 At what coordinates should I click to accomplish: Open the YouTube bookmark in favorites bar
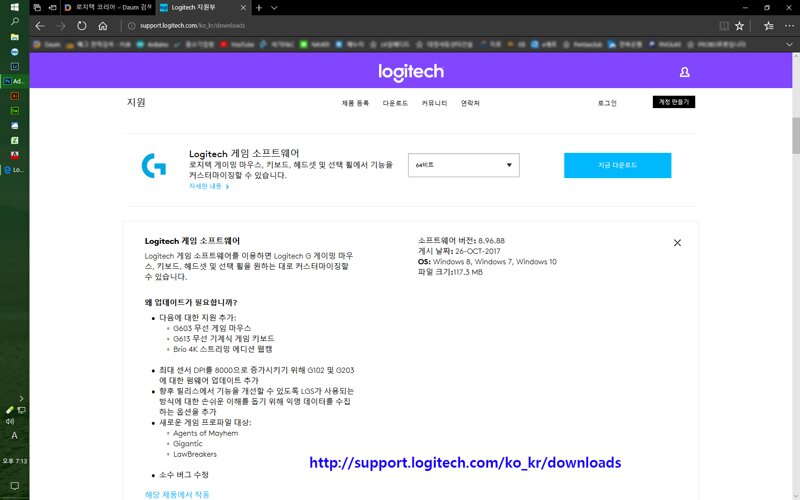click(x=238, y=45)
